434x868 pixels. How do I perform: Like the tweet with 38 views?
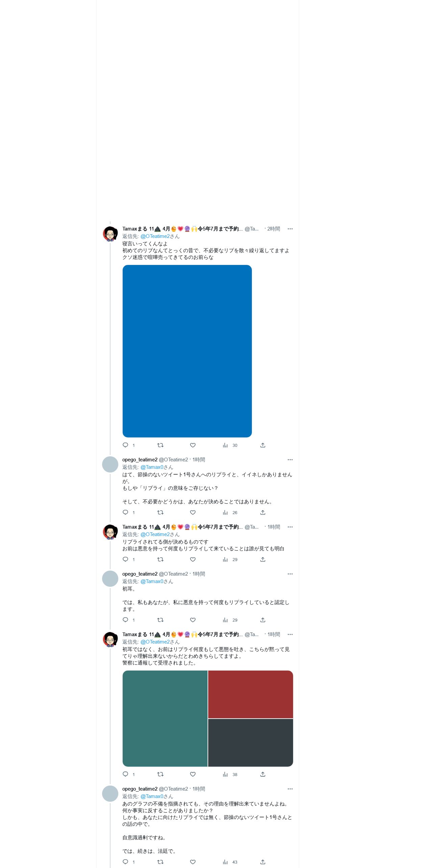point(193,774)
